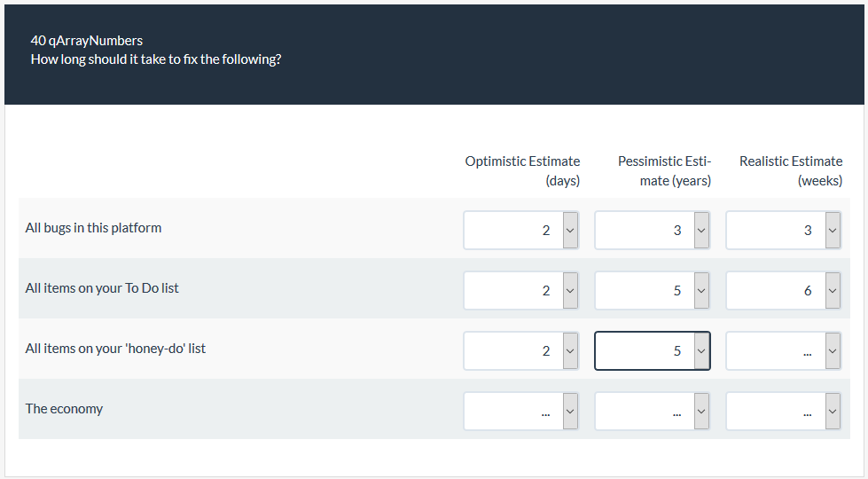Click focused Pessimistic Estimate dropdown for honey-do list
868x479 pixels.
coord(653,350)
